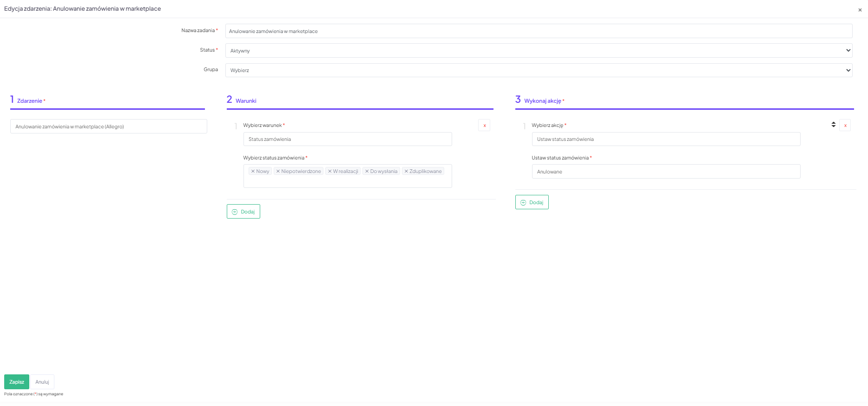Add a new condition with Dodaj
The image size is (868, 406).
243,212
